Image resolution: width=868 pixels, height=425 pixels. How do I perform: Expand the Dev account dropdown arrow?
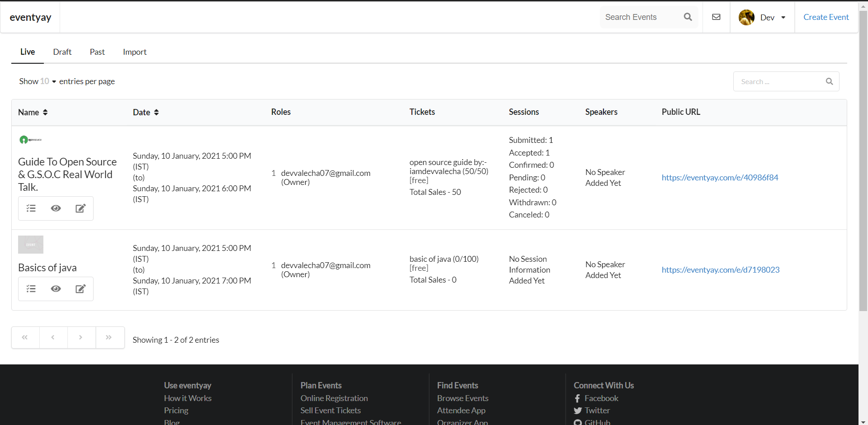tap(783, 18)
